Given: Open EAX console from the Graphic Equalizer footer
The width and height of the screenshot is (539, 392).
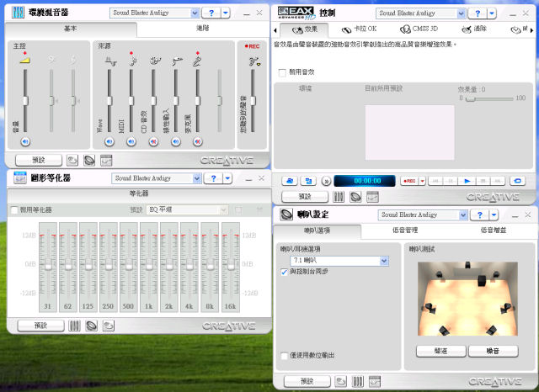Looking at the screenshot, I should [x=109, y=326].
